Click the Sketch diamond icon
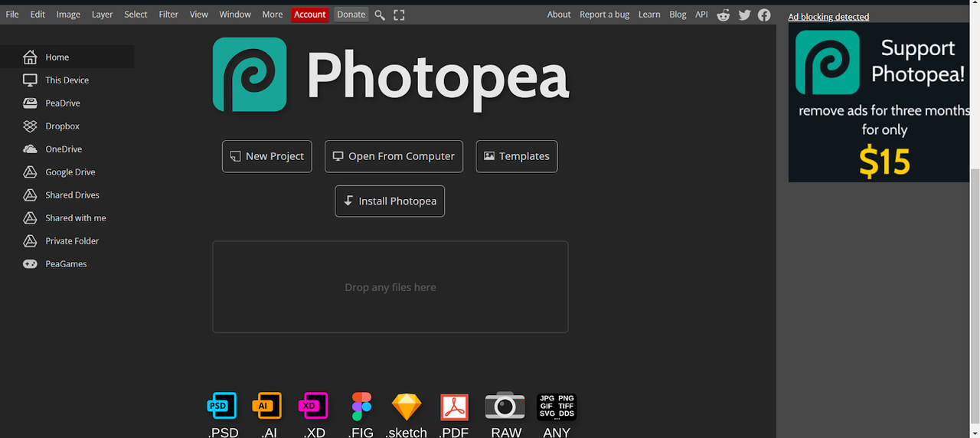The image size is (980, 438). click(407, 407)
